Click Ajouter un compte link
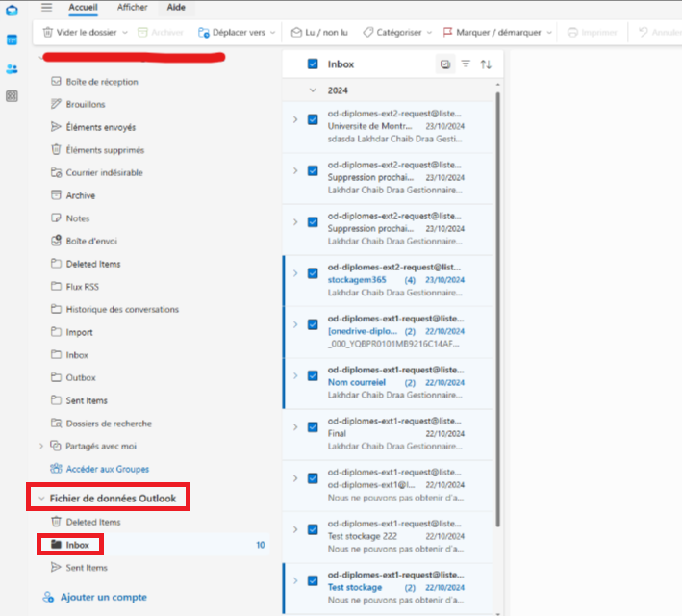Screen dimensions: 682x616 coord(95,598)
